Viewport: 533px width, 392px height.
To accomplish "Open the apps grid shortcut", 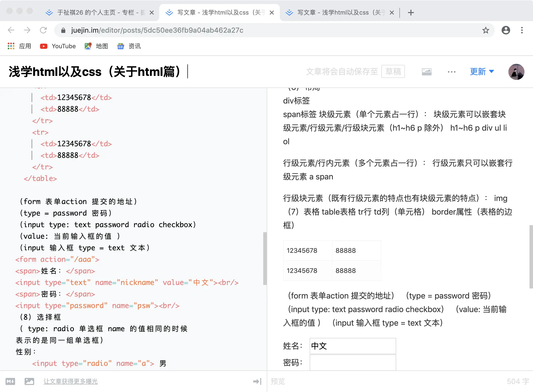I will [11, 46].
